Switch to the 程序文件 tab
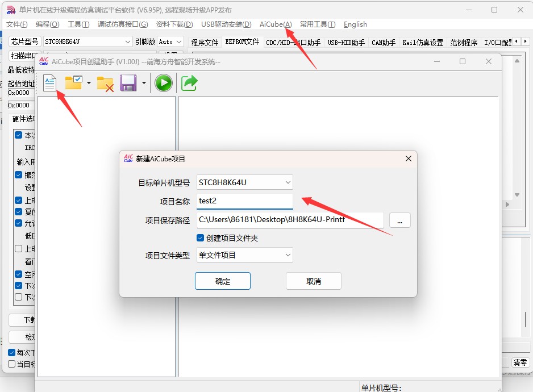The image size is (533, 392). coord(205,42)
